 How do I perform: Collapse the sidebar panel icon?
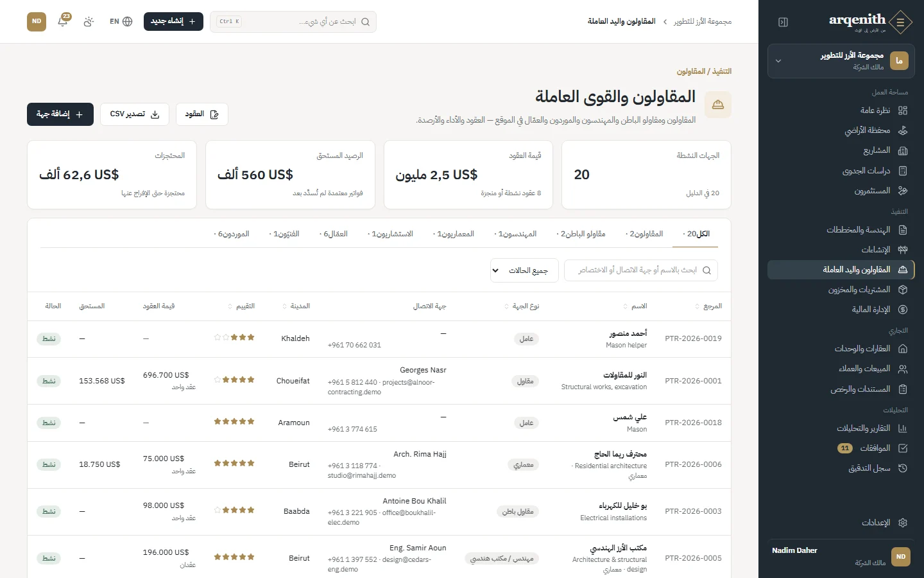783,22
